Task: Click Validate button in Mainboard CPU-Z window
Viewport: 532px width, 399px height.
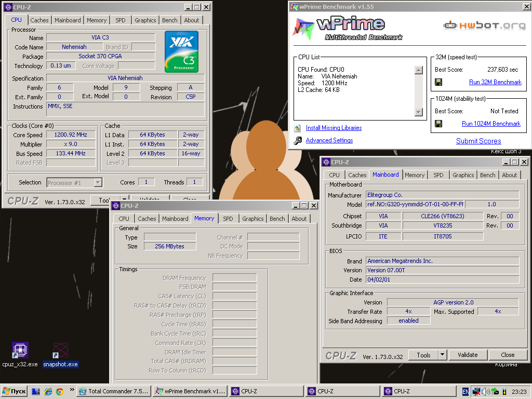Action: (x=468, y=355)
